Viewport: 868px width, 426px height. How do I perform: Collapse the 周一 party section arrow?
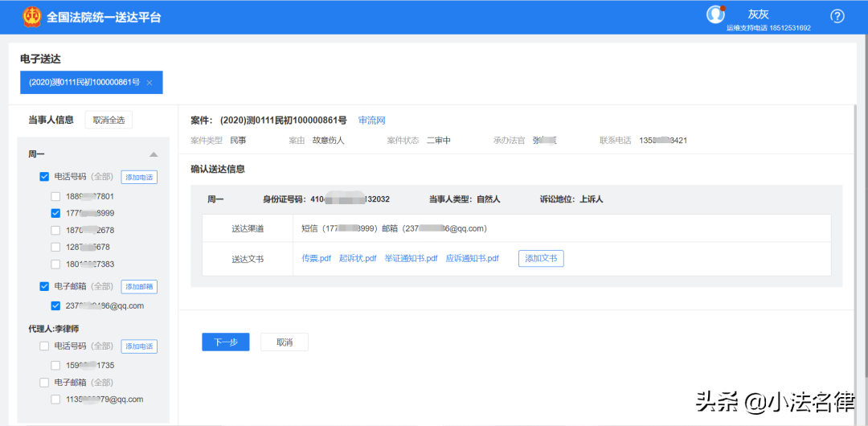[x=154, y=154]
